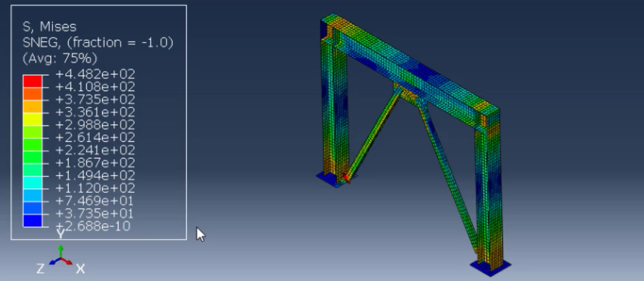
Task: Click the yellow legend color band
Action: click(x=32, y=119)
